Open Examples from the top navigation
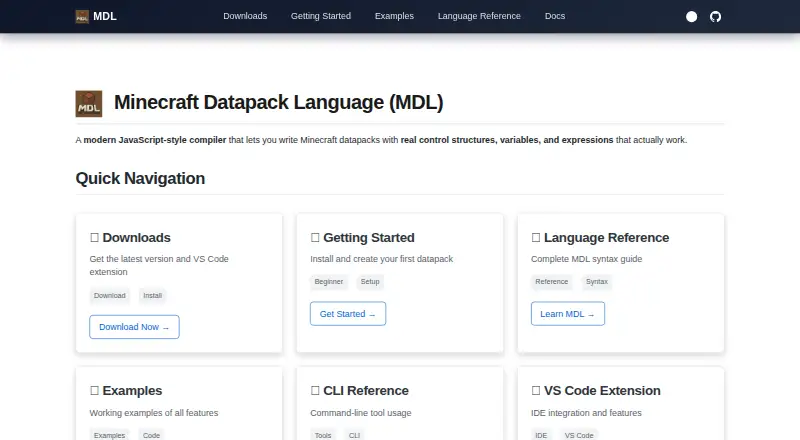Screen dimensions: 800x440 [394, 16]
